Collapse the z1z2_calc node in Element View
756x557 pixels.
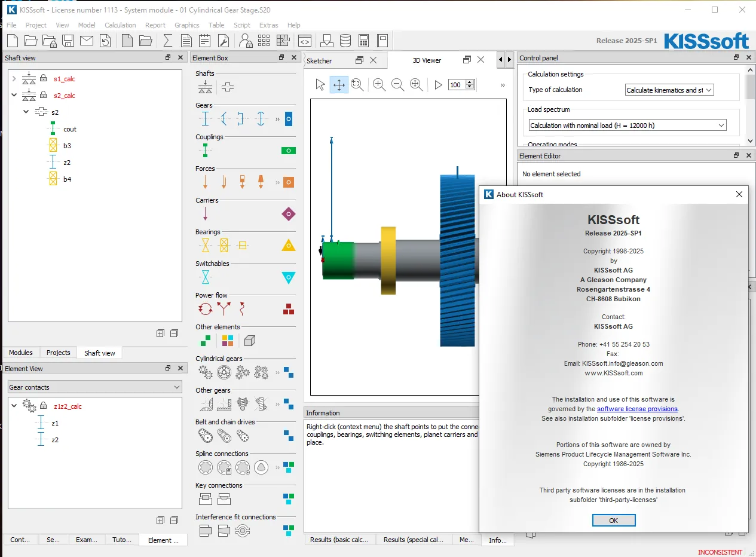[x=14, y=406]
